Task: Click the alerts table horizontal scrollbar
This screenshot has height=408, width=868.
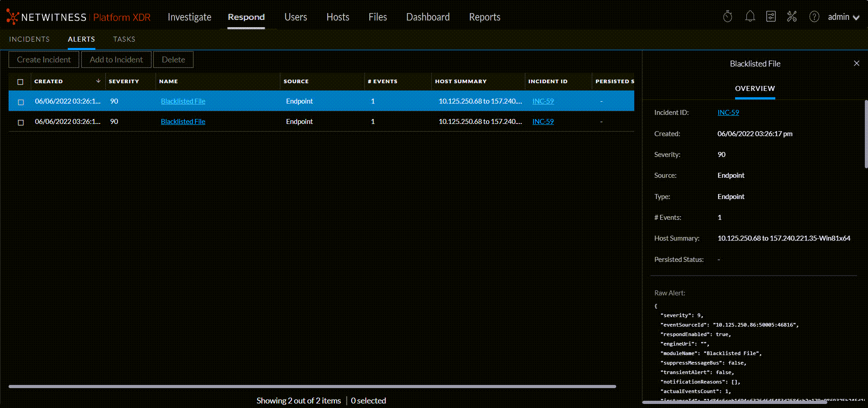Action: click(x=312, y=386)
